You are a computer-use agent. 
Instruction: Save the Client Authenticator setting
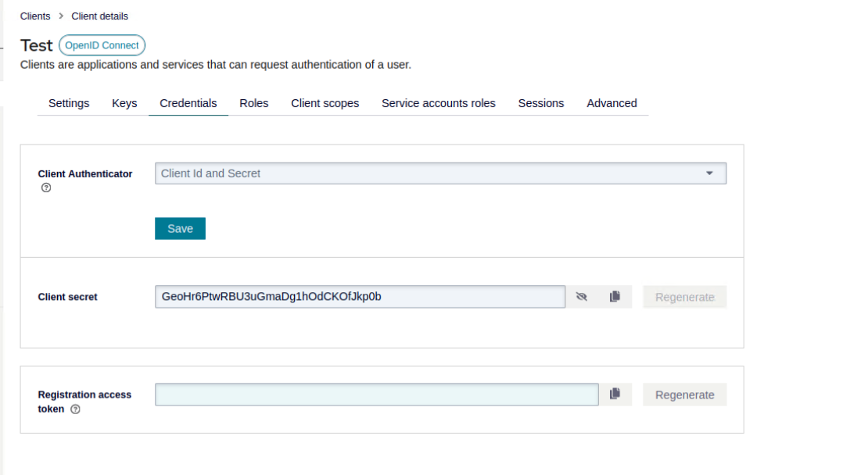(180, 228)
